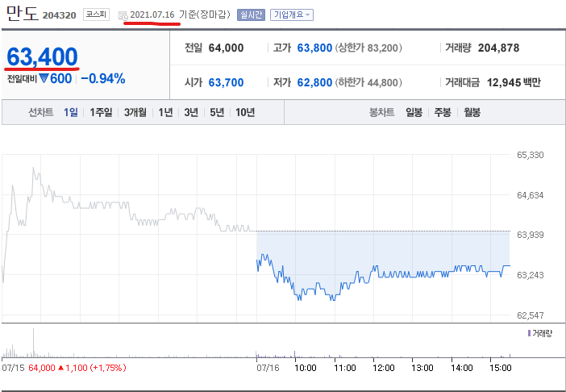
Task: Click the 고가 value 63,800
Action: (314, 48)
